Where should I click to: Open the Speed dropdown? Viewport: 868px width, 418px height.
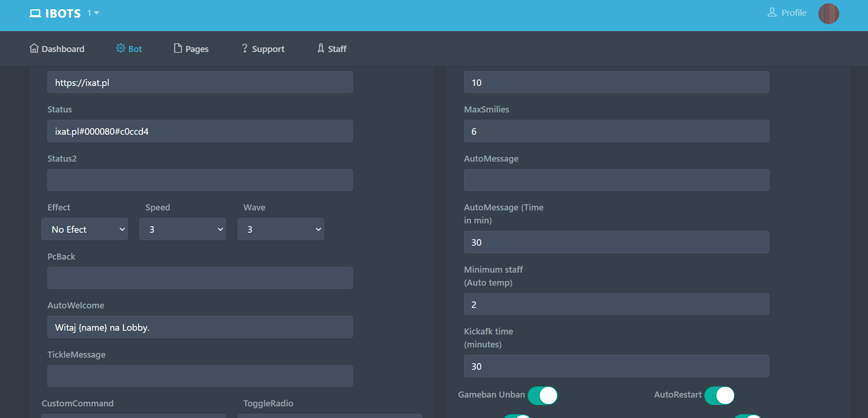tap(183, 229)
